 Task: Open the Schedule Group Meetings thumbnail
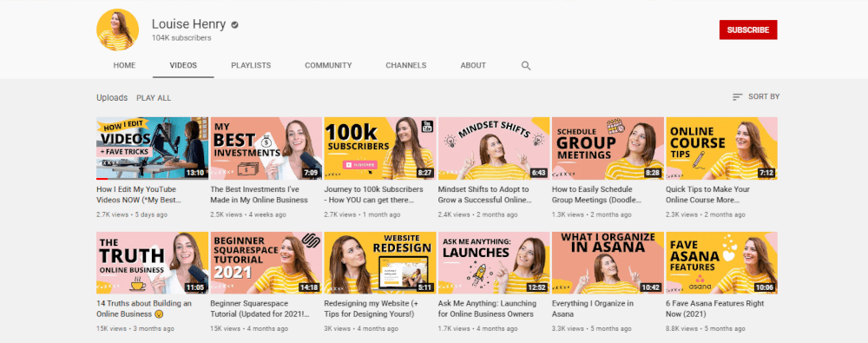[x=608, y=148]
